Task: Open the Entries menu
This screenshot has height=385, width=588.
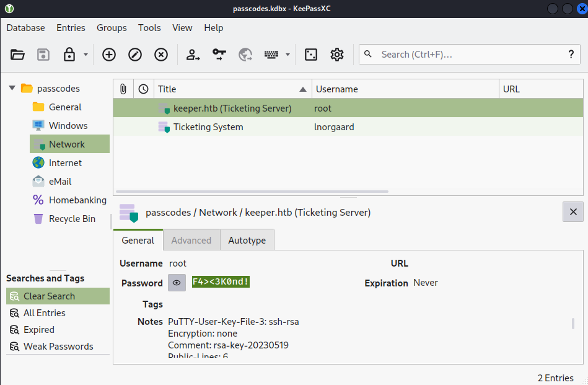Action: point(71,28)
